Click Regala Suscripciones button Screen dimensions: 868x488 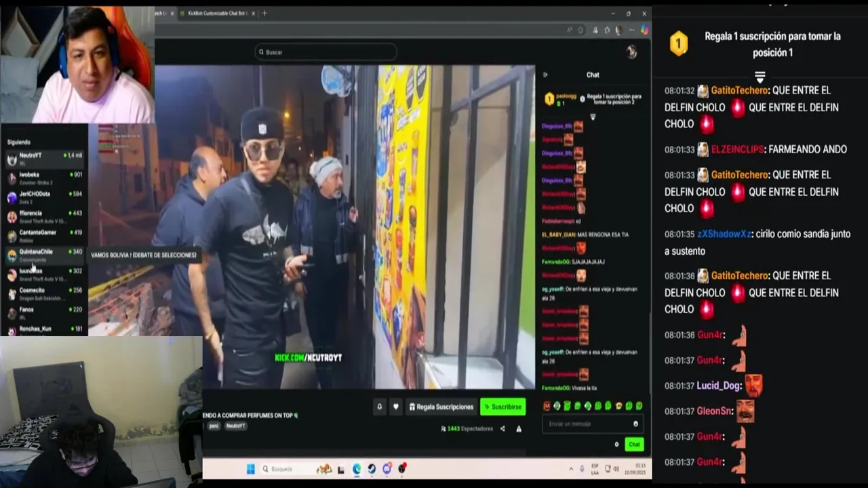(441, 407)
